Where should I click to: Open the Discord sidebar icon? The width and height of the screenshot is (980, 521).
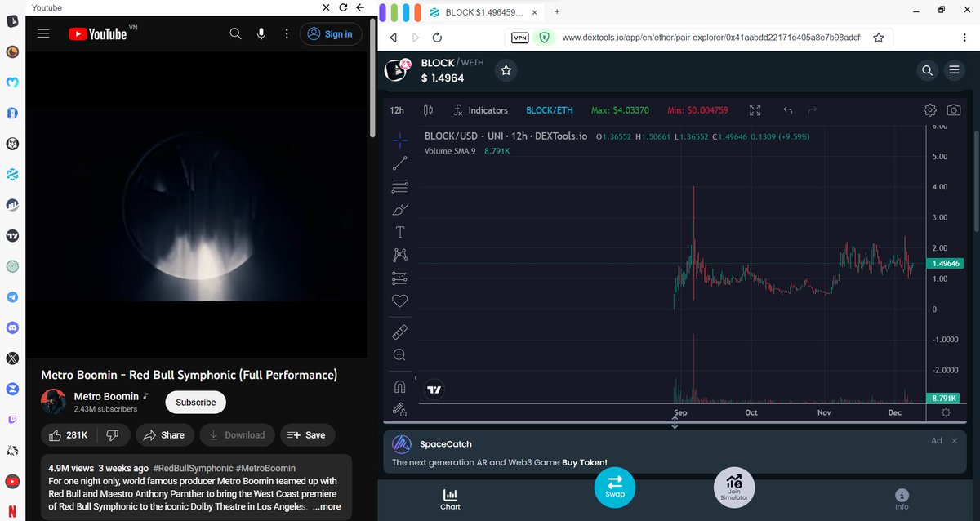(12, 327)
